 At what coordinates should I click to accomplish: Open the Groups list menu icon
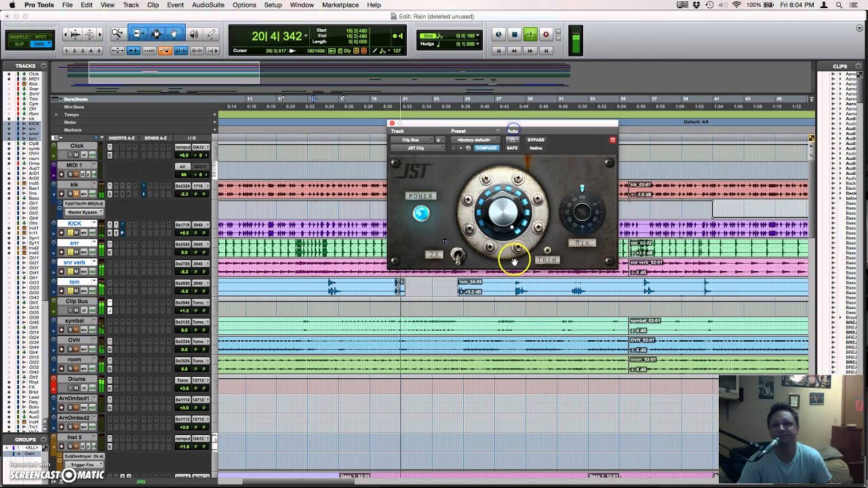(x=43, y=439)
